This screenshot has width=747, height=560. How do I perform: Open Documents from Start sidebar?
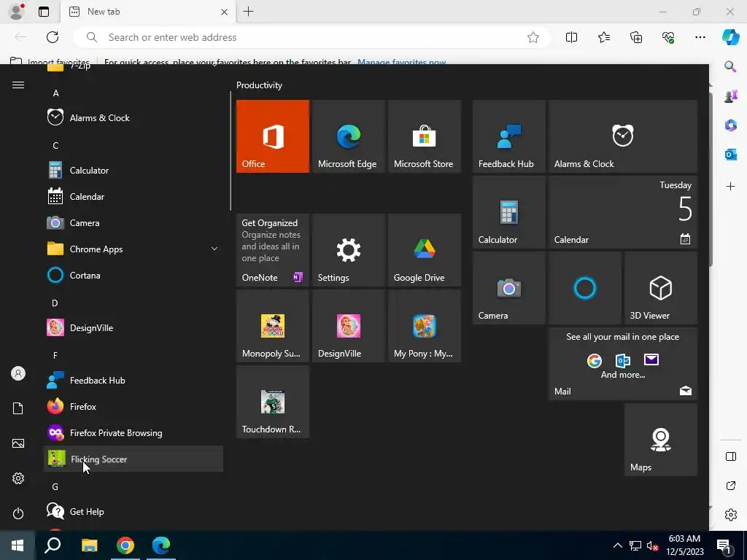click(x=18, y=408)
